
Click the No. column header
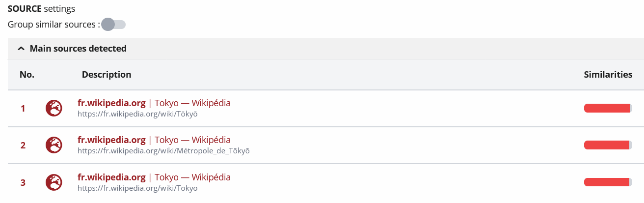[x=27, y=75]
